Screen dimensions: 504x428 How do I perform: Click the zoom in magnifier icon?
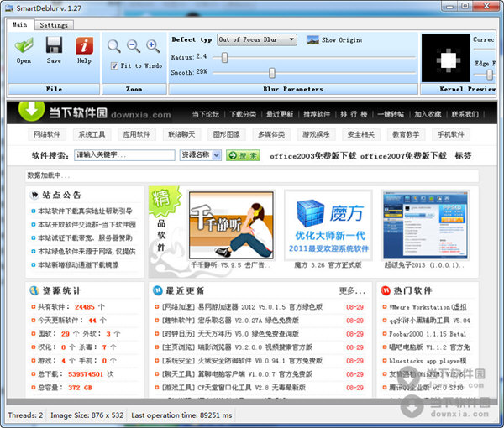pyautogui.click(x=153, y=46)
